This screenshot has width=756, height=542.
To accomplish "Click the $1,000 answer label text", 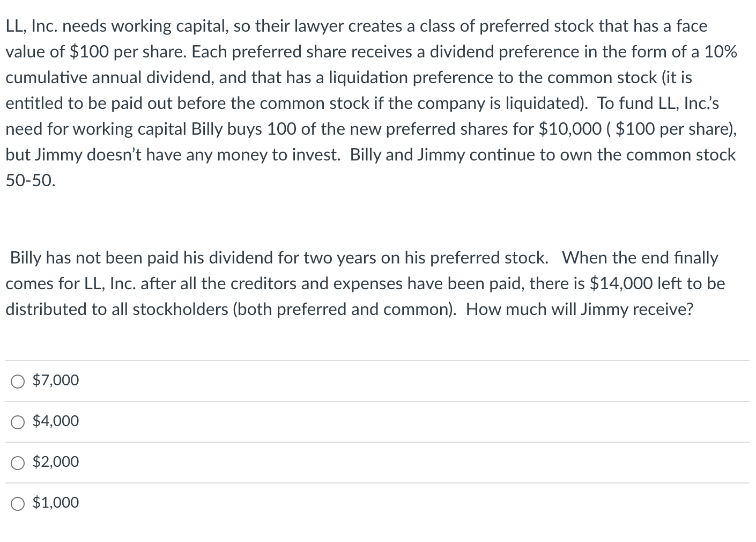I will coord(55,503).
